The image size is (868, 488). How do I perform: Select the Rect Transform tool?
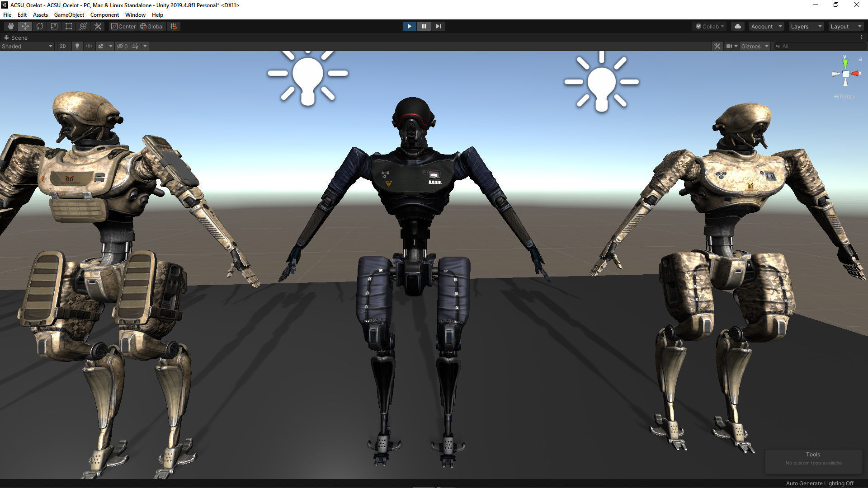[69, 26]
